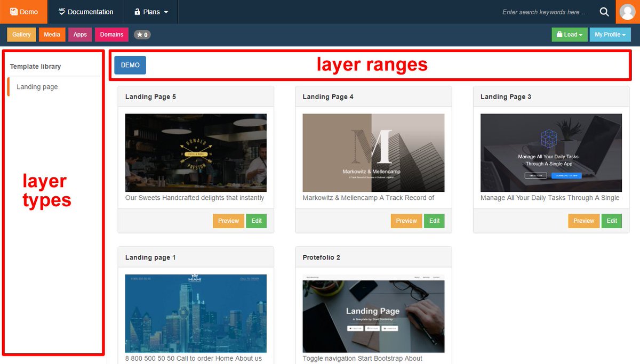Click the 'Landing Page 5' card title
This screenshot has height=364, width=640.
click(x=150, y=97)
